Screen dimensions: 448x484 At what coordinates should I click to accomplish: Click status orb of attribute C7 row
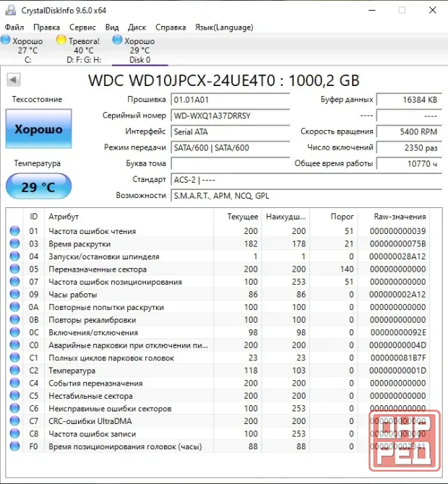[14, 420]
